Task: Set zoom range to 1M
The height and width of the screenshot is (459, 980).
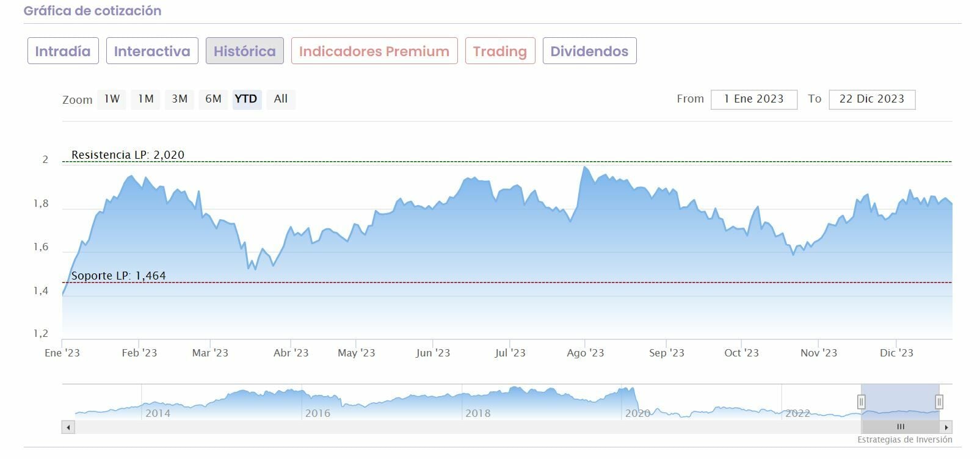Action: [145, 99]
